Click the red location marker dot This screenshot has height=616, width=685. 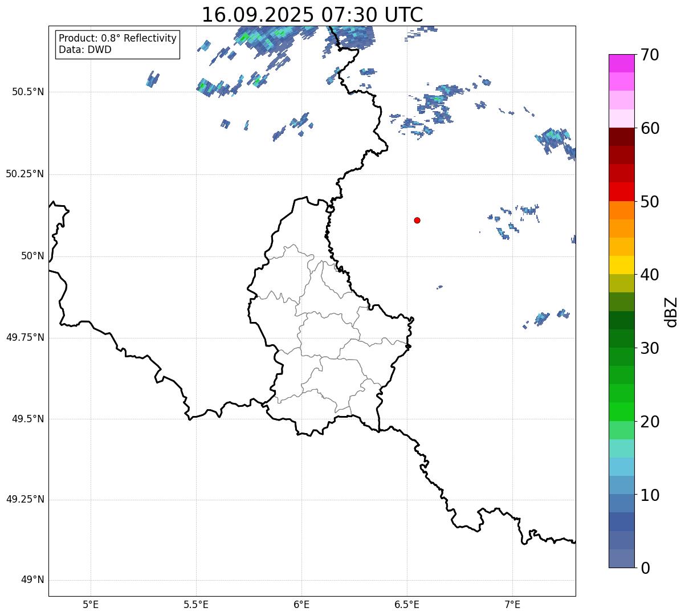pos(417,220)
